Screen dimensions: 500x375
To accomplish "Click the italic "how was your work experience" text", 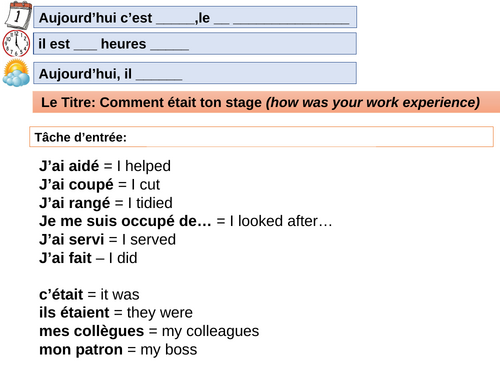I will coord(373,102).
